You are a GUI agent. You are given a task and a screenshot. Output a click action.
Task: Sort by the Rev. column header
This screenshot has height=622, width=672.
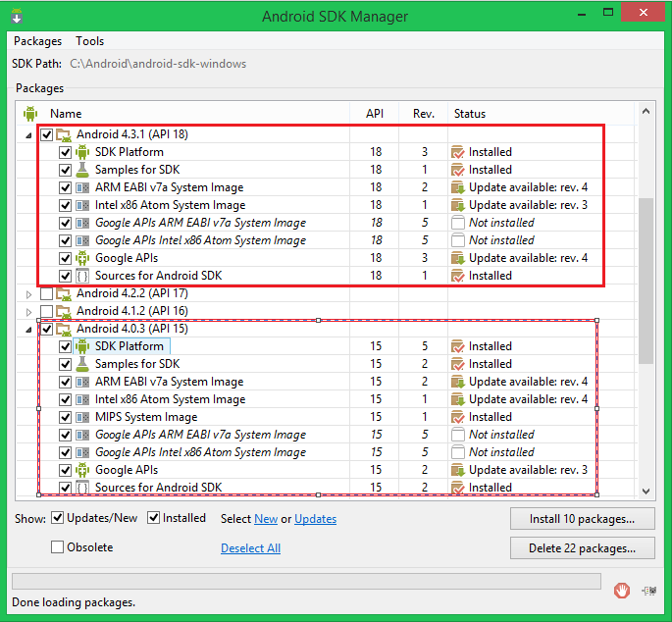(x=424, y=114)
